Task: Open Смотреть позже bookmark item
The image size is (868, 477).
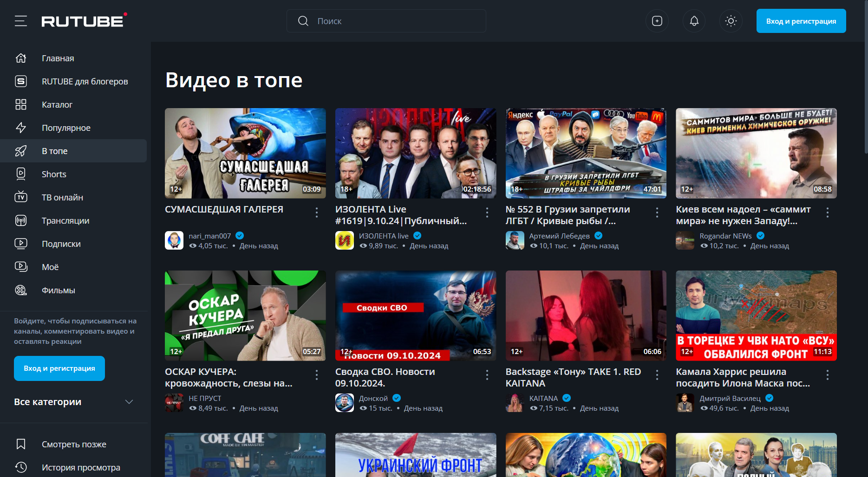Action: [73, 444]
